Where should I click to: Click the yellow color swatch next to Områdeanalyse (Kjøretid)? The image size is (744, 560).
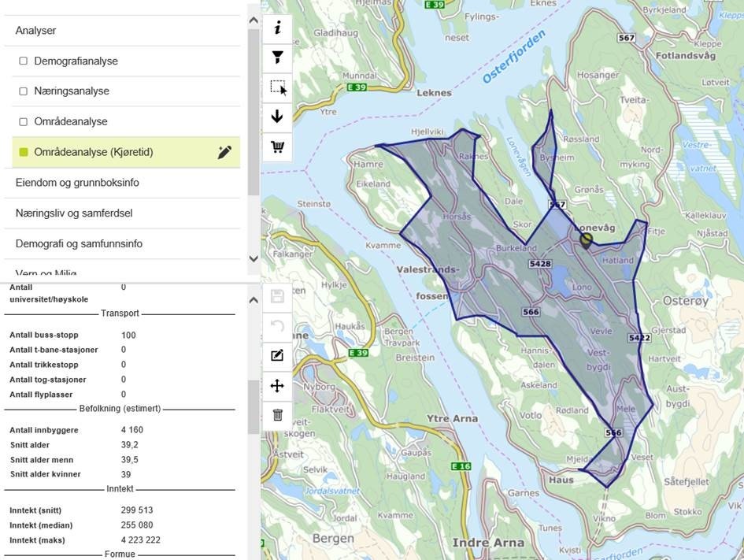(x=23, y=151)
